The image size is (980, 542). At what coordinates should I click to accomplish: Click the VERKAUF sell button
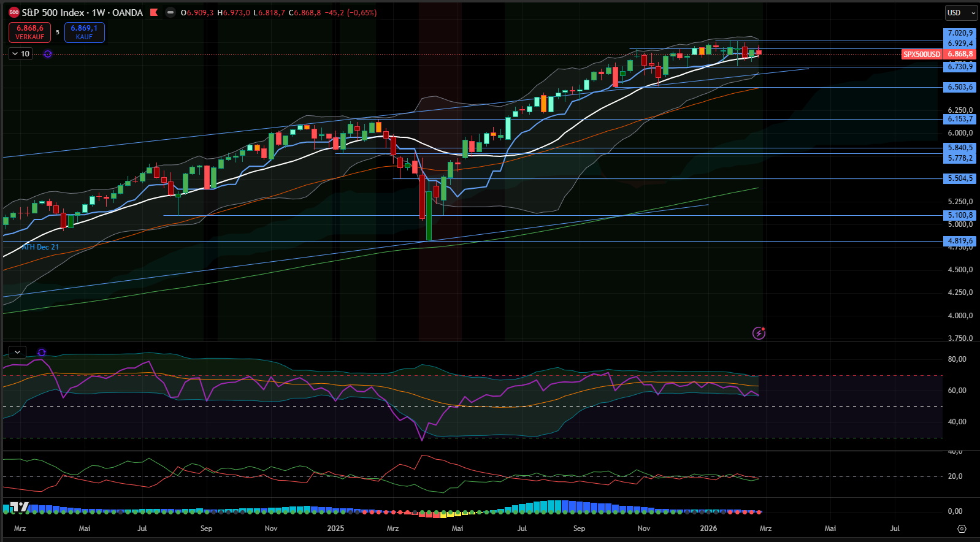[x=29, y=32]
